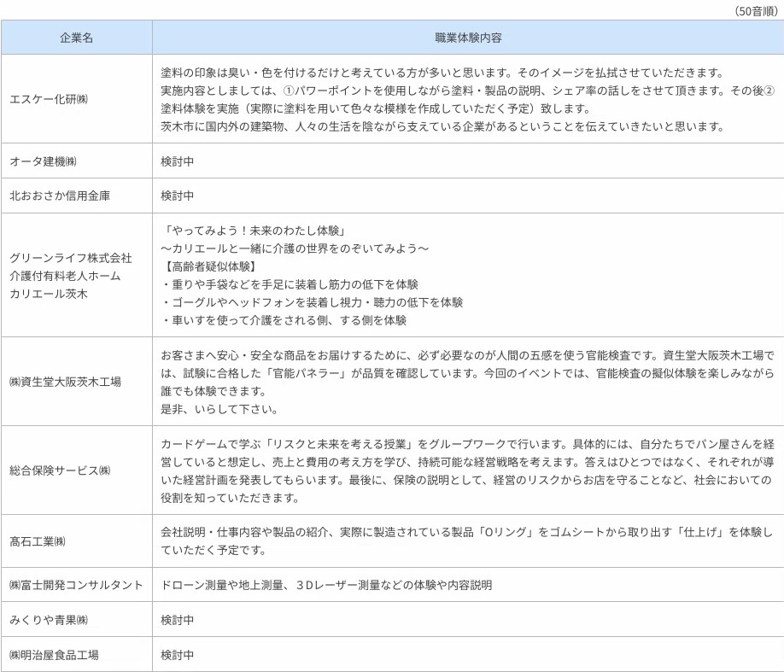
Task: Click the 北おおさか信用金庫 company name
Action: tap(60, 196)
